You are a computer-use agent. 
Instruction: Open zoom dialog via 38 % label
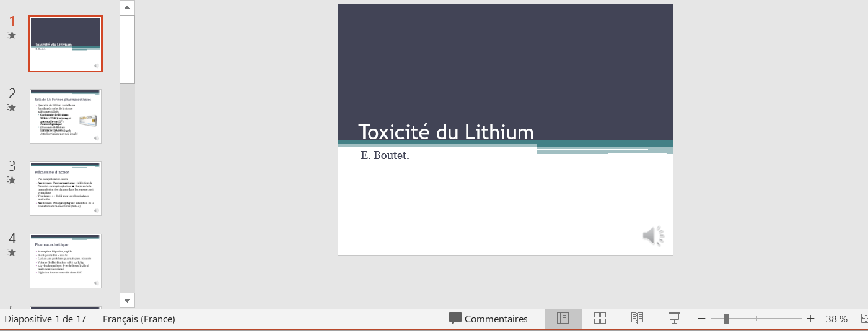pyautogui.click(x=836, y=319)
